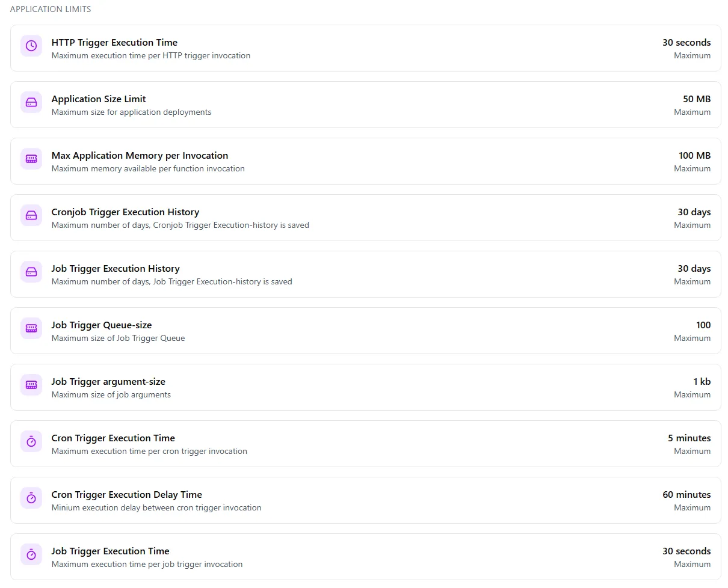Click the drive icon for Cronjob Trigger Execution History

point(31,215)
